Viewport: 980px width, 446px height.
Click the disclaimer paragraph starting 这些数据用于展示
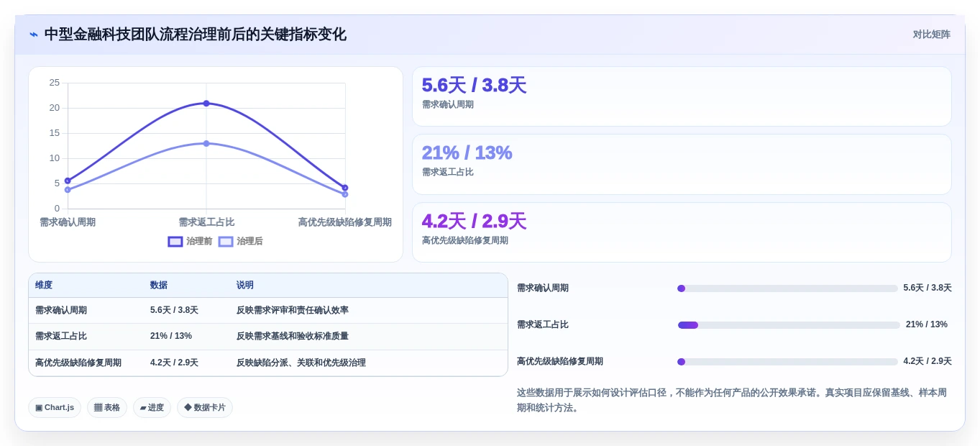click(733, 401)
